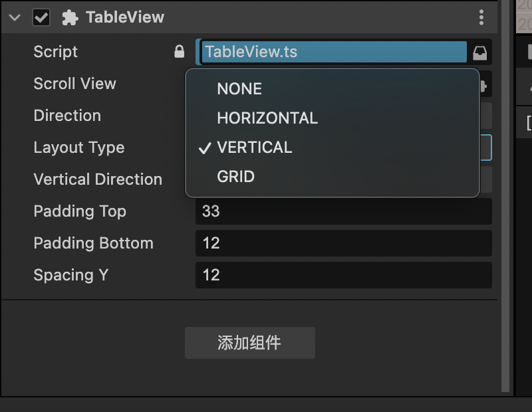
Task: Open the three-dot menu on the TableView header
Action: (x=481, y=17)
